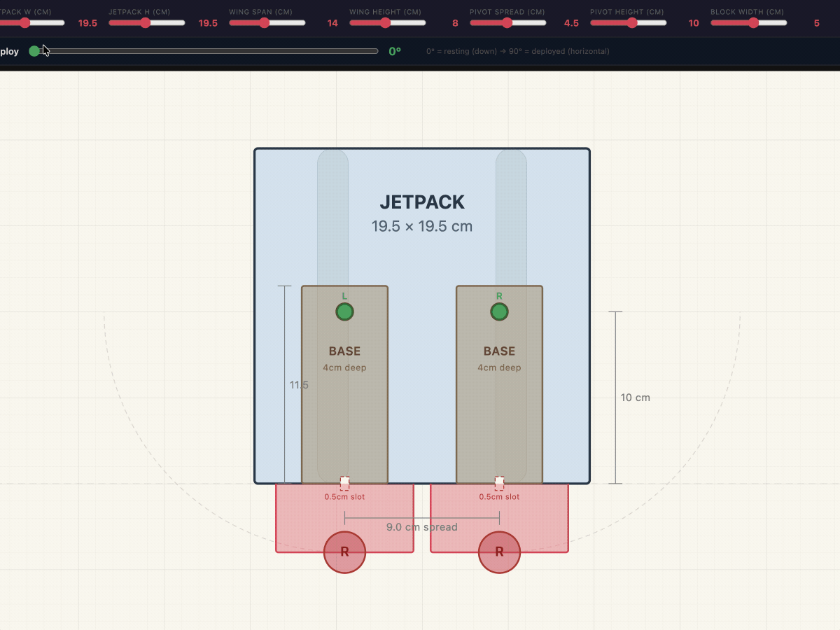The height and width of the screenshot is (630, 840).
Task: Click the PIVOT SPREAD slider knob
Action: [507, 22]
